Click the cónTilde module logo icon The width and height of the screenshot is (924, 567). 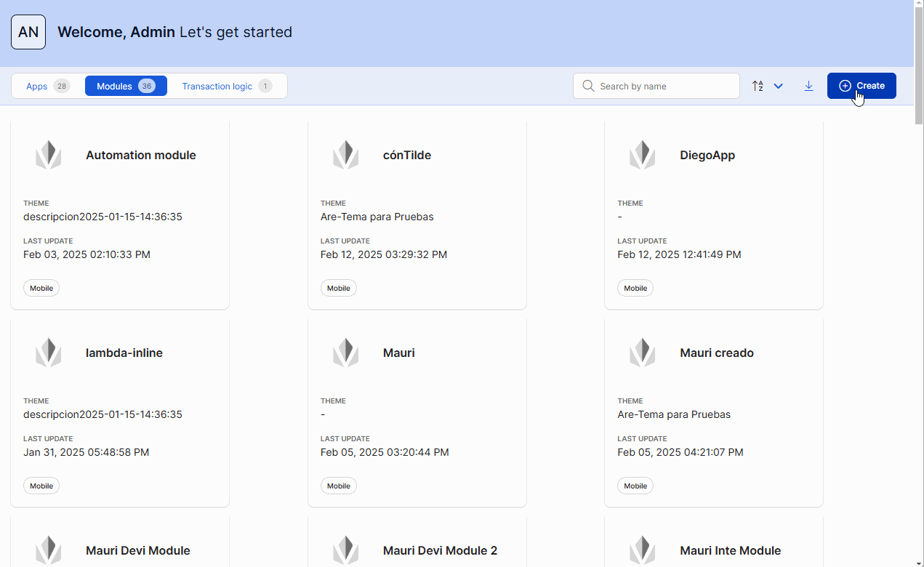click(346, 155)
